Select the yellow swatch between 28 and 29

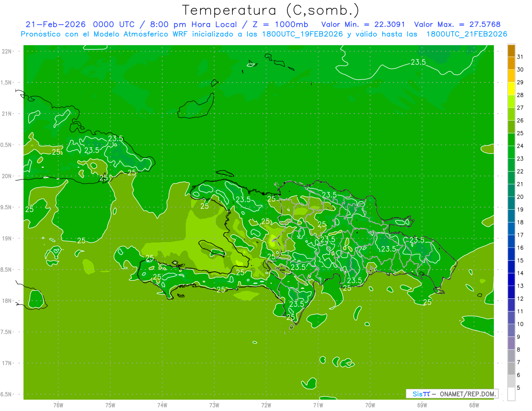pyautogui.click(x=511, y=89)
